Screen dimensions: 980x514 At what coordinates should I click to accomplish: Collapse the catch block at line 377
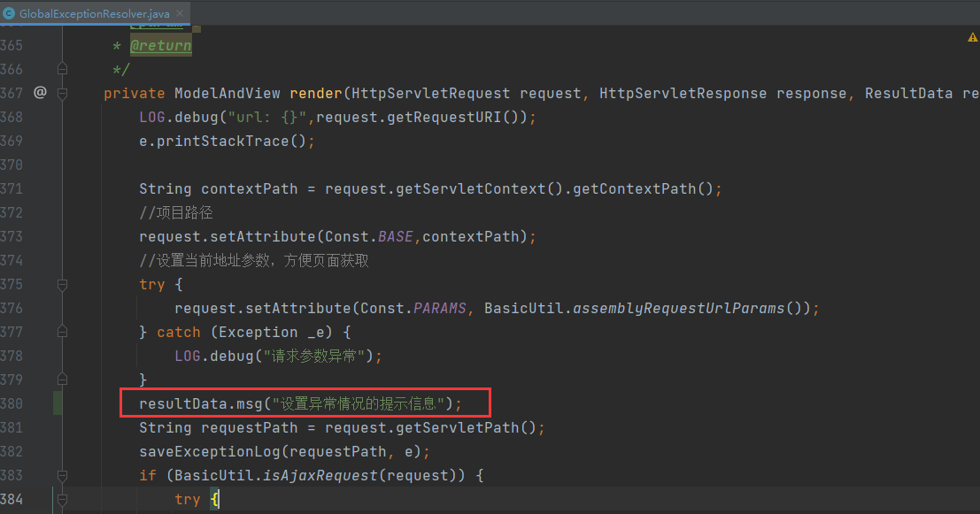[62, 332]
